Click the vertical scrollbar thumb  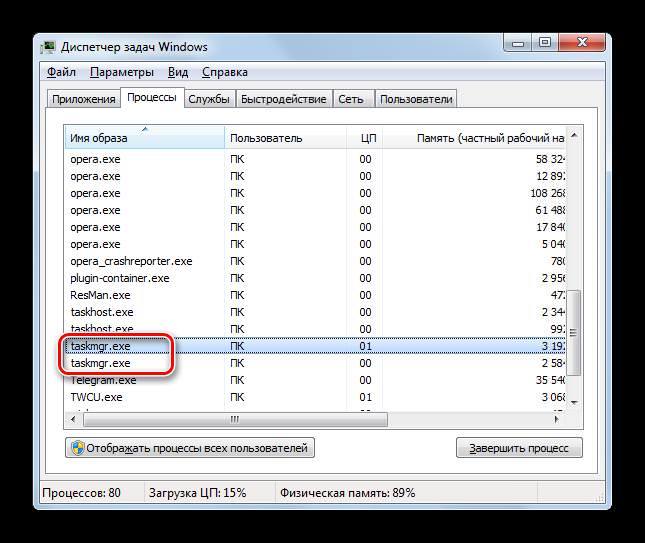click(574, 333)
